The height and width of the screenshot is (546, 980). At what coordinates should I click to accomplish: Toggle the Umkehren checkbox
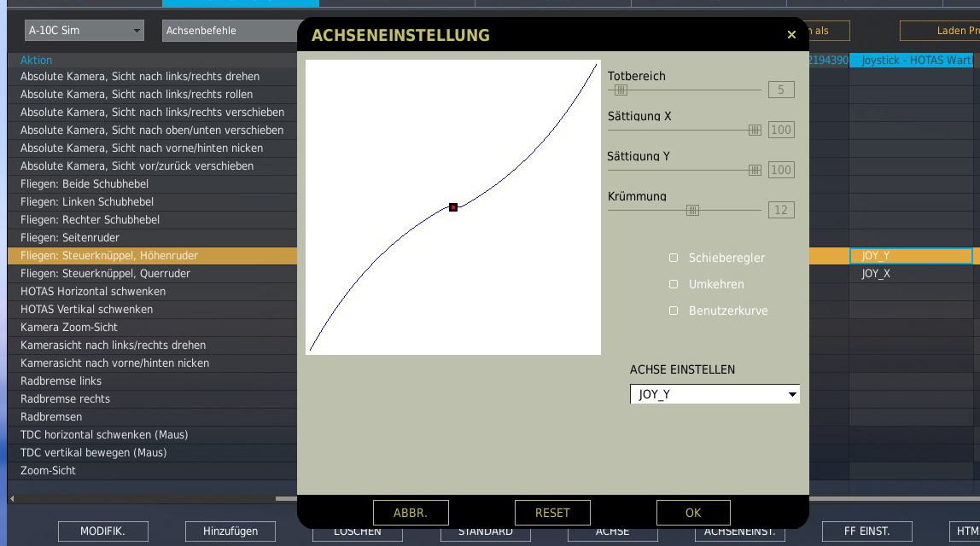click(x=674, y=284)
